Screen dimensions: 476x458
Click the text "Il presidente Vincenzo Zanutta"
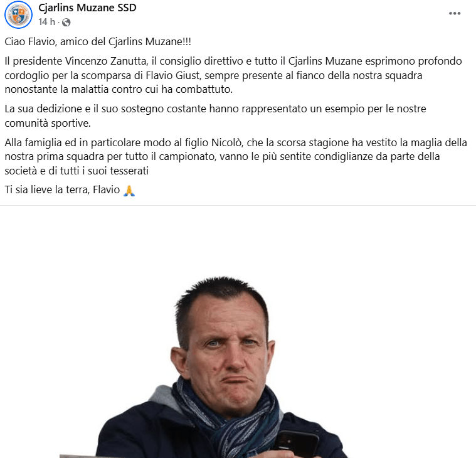click(x=76, y=61)
